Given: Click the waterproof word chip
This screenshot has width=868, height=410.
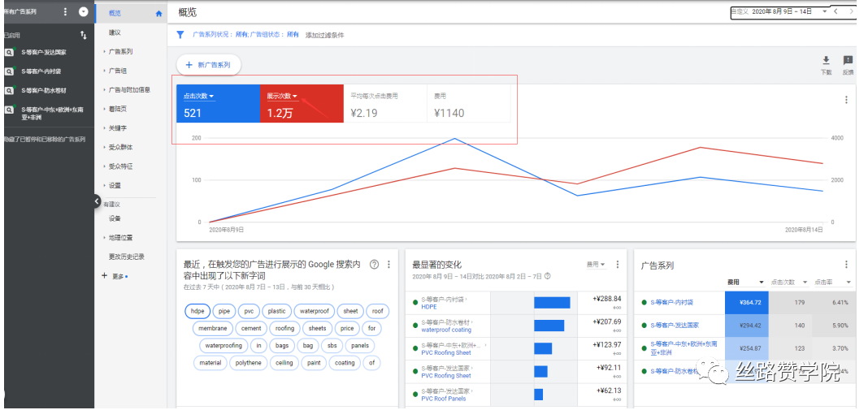Looking at the screenshot, I should [x=314, y=311].
